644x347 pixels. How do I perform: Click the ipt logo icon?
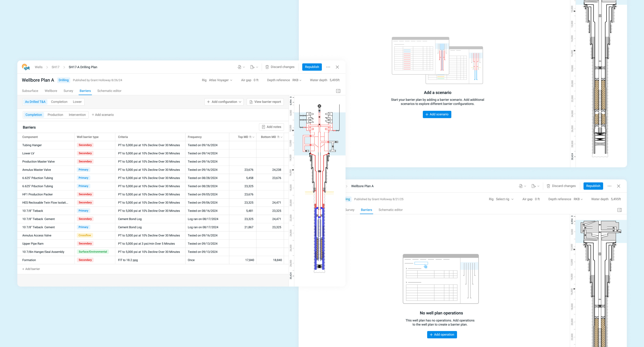pyautogui.click(x=26, y=67)
